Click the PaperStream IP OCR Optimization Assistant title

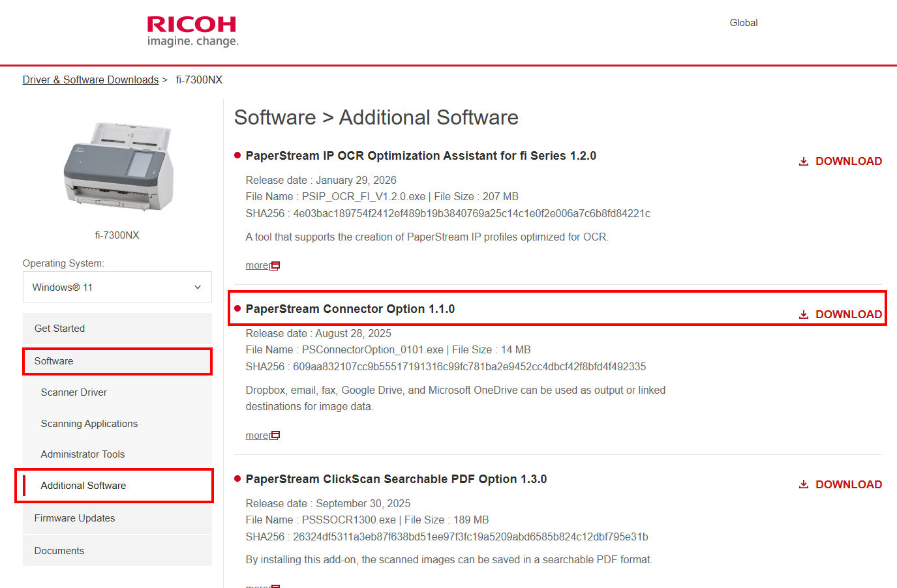[421, 156]
